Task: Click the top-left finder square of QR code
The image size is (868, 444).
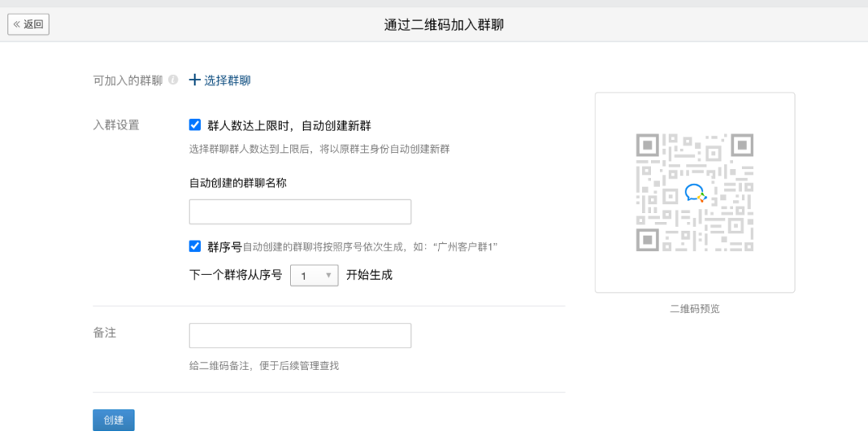Action: (647, 146)
